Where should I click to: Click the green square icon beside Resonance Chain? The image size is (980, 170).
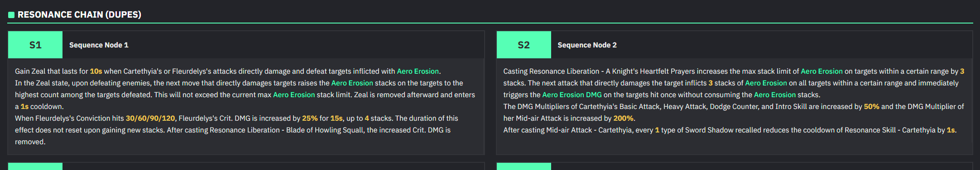pyautogui.click(x=11, y=15)
